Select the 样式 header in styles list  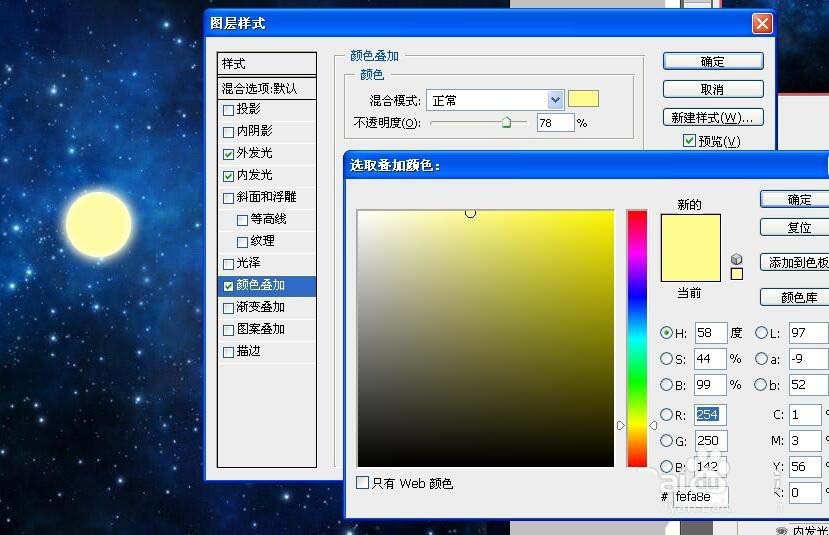tap(266, 63)
